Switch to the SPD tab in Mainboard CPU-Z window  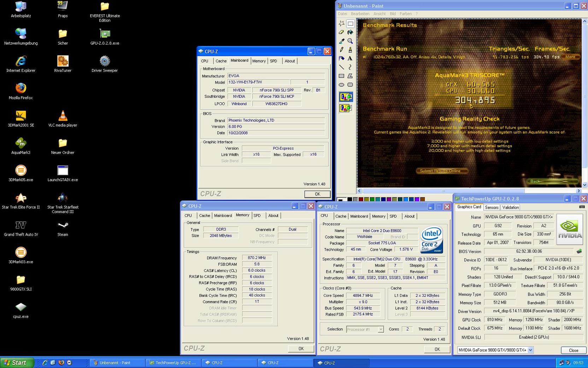pos(274,61)
